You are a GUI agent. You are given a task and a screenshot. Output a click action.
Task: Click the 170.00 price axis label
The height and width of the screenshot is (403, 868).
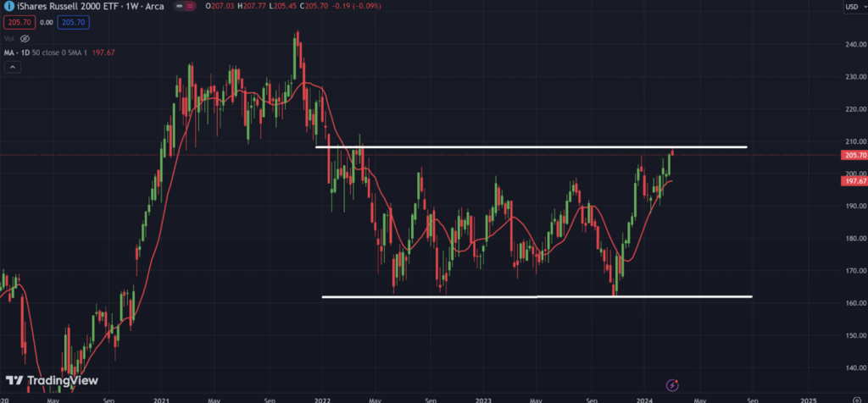pyautogui.click(x=854, y=271)
